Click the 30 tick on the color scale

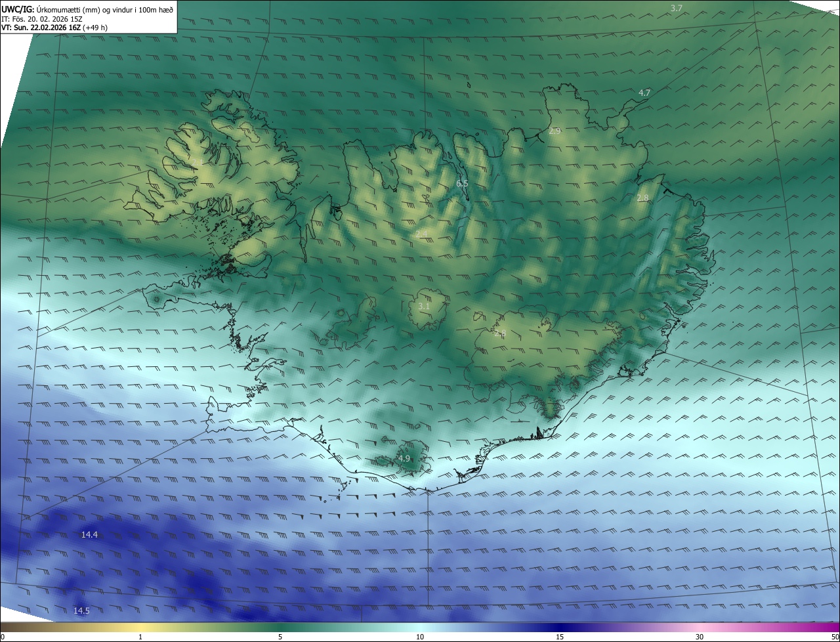pyautogui.click(x=700, y=637)
